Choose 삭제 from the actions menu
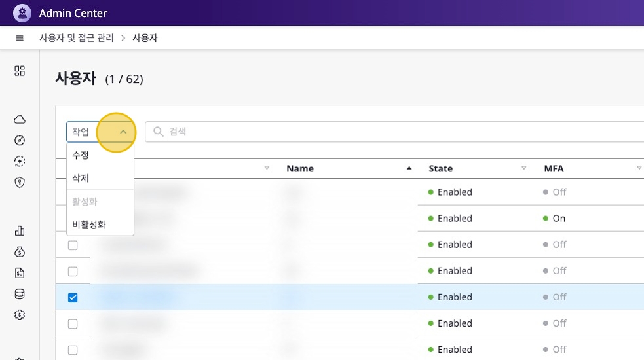 [x=81, y=178]
